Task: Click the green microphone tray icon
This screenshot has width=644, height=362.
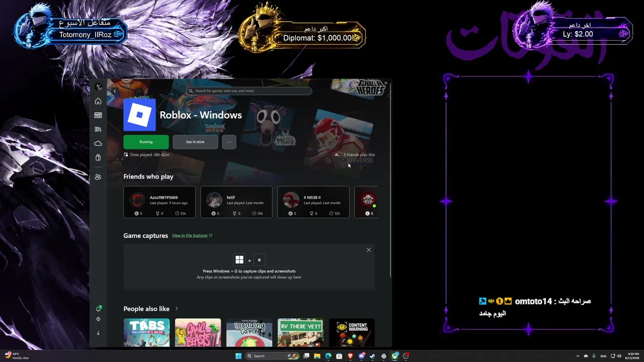Action: 594,356
